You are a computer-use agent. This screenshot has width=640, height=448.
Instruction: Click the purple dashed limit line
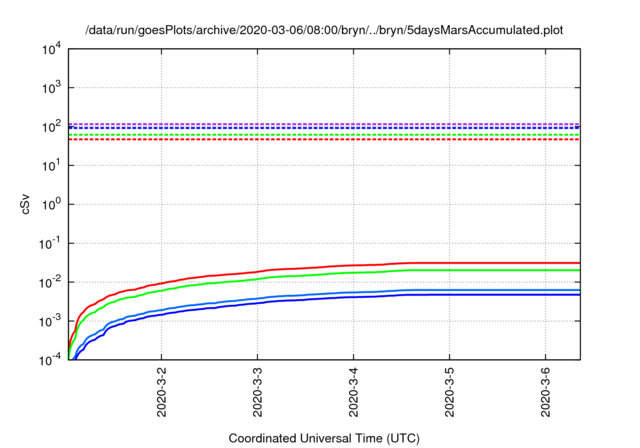324,124
